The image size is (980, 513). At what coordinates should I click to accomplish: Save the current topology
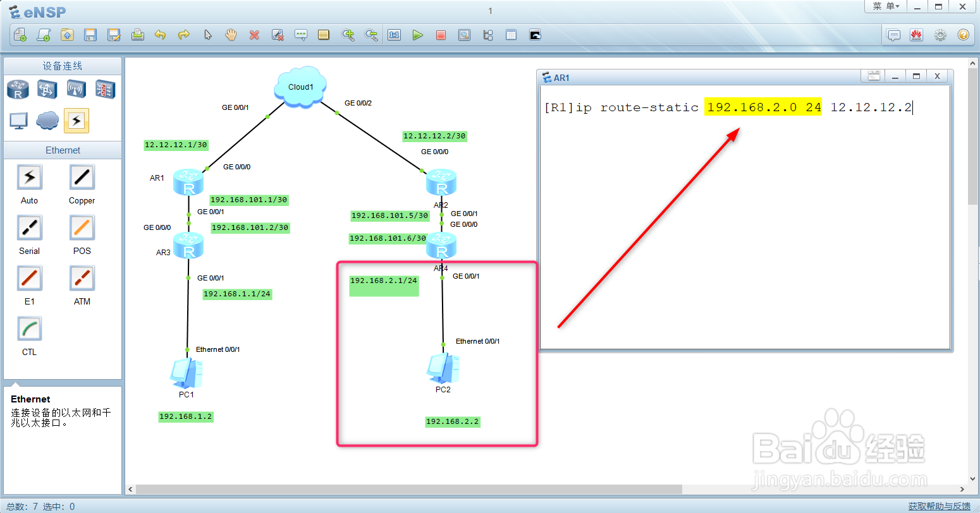pos(90,35)
